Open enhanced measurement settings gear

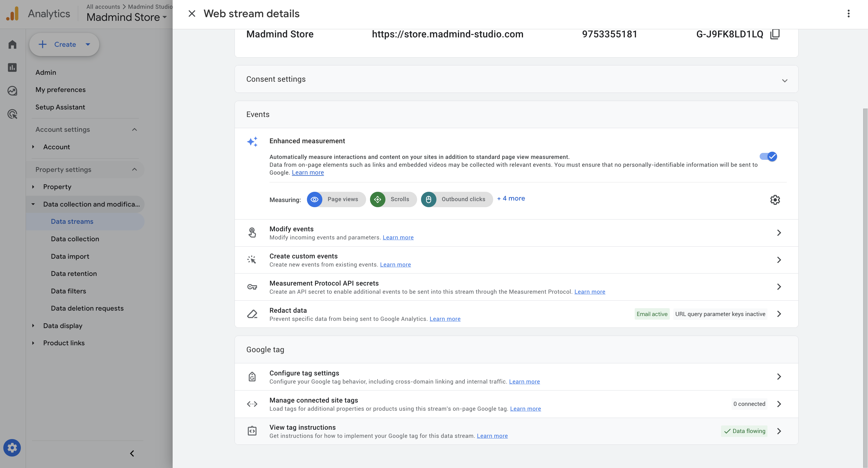click(x=775, y=200)
